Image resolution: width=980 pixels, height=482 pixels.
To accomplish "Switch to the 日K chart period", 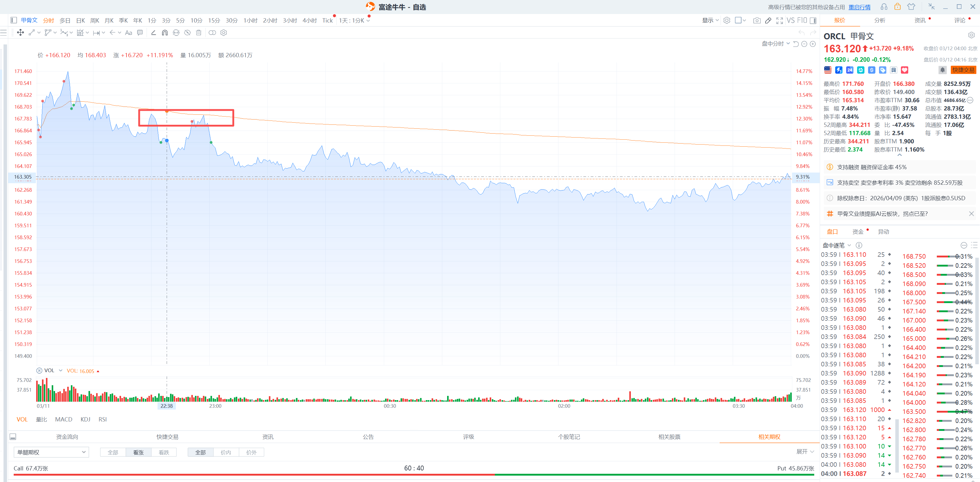I will [80, 21].
